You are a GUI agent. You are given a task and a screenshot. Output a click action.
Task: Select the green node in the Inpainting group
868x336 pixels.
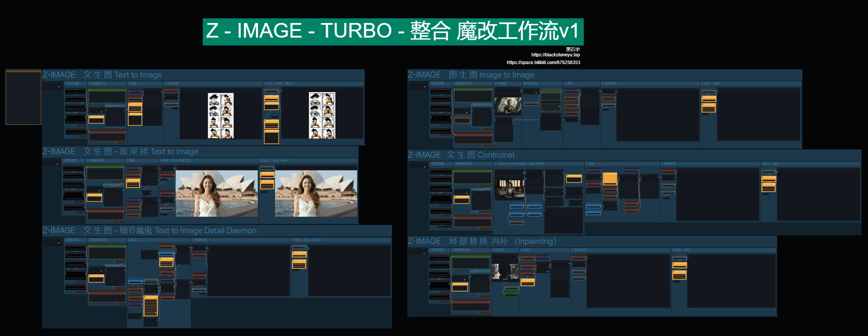click(511, 293)
